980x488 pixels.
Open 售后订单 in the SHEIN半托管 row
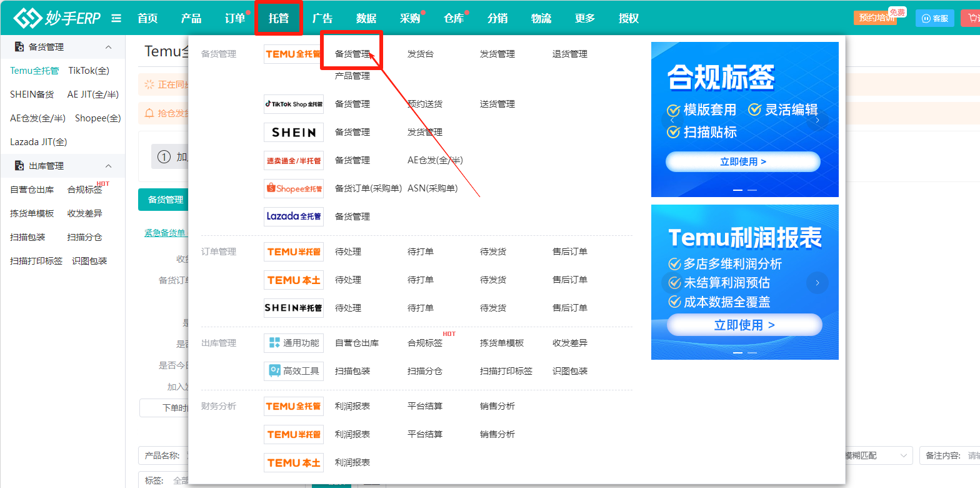570,308
